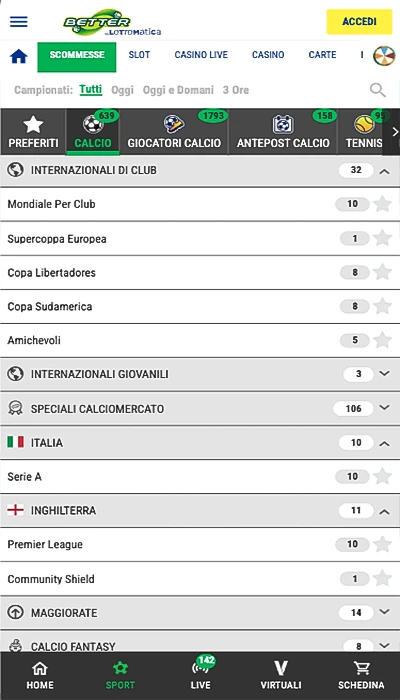Favorite Mondiale Per Club with star

coord(383,204)
